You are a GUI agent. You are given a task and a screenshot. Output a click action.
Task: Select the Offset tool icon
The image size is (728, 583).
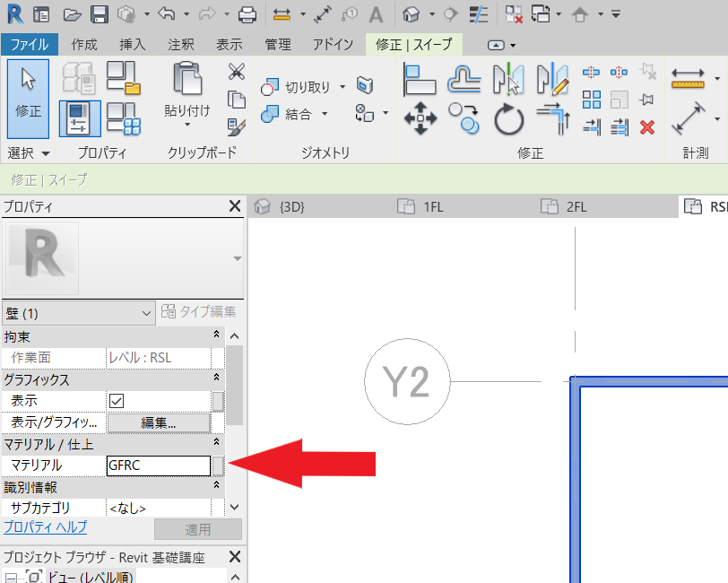coord(464,80)
